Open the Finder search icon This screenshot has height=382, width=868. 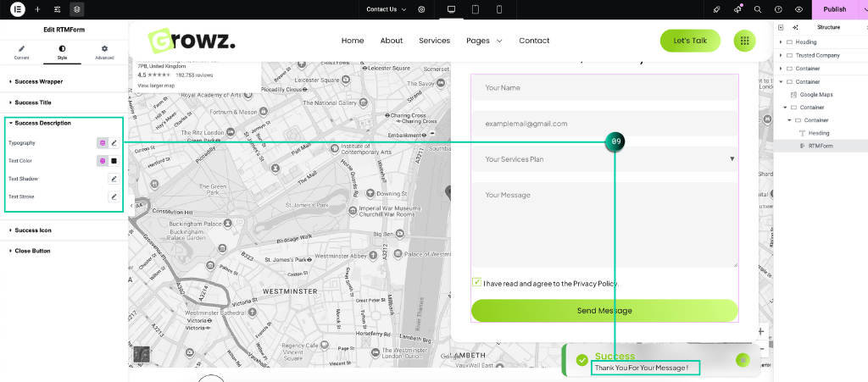click(757, 9)
